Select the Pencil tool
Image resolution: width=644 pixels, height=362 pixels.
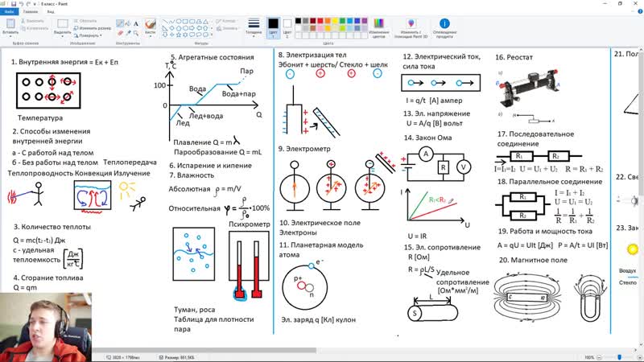120,23
